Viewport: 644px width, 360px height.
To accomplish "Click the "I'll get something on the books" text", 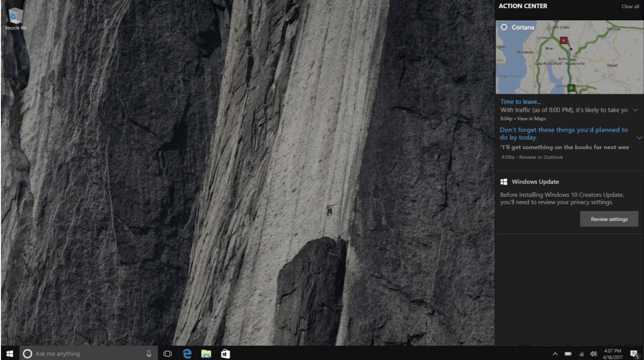I will click(564, 147).
